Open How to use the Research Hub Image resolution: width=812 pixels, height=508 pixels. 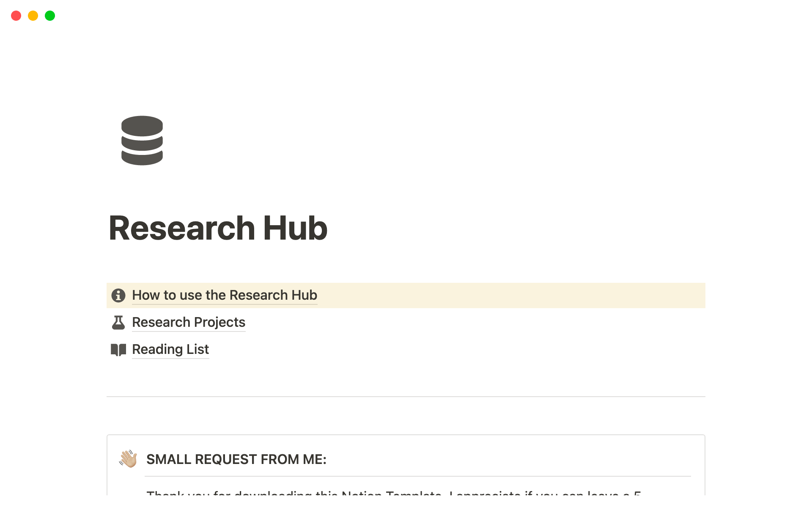tap(225, 295)
